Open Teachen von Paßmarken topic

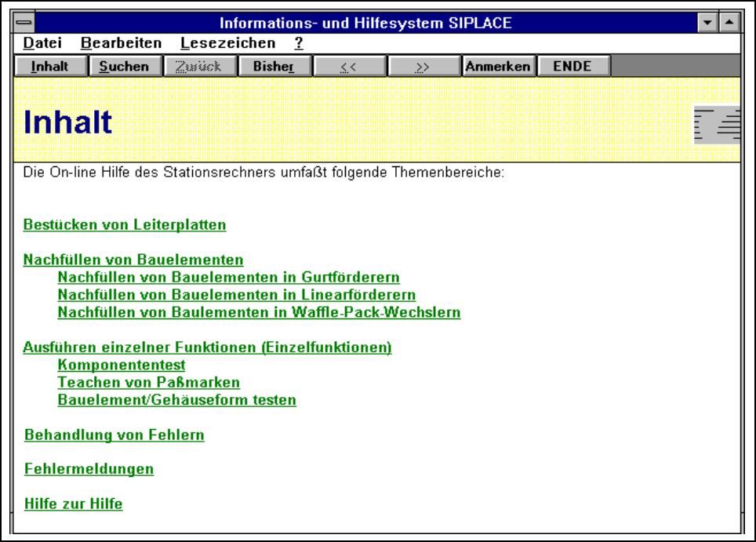point(148,383)
